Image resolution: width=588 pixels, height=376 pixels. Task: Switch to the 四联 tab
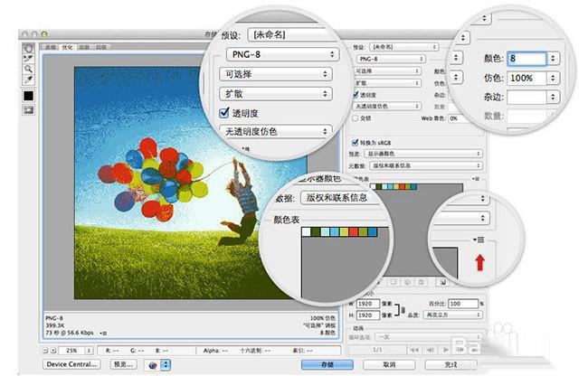coord(101,47)
